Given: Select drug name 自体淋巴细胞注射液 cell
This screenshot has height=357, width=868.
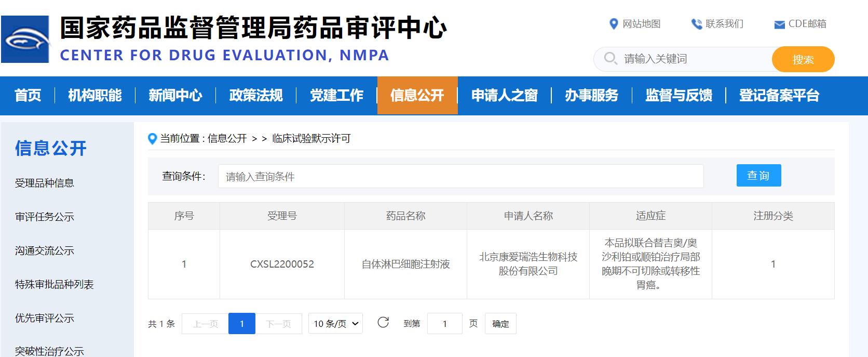Looking at the screenshot, I should [x=405, y=264].
